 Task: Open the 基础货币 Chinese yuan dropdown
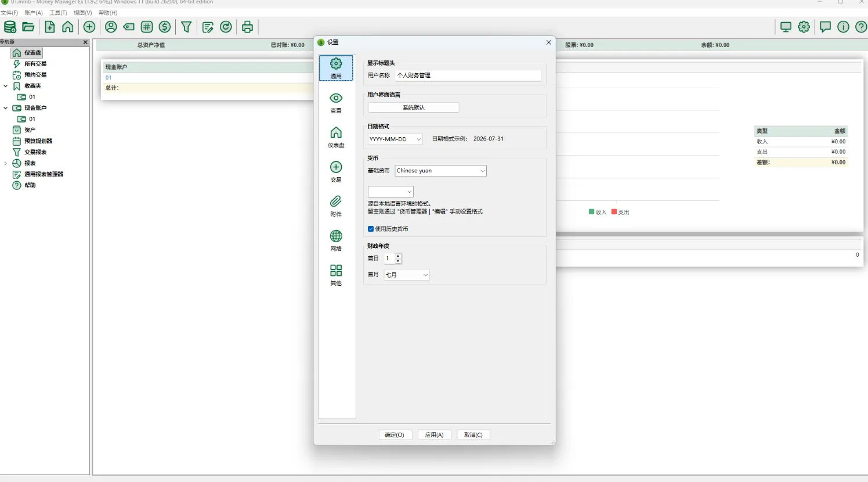point(440,171)
